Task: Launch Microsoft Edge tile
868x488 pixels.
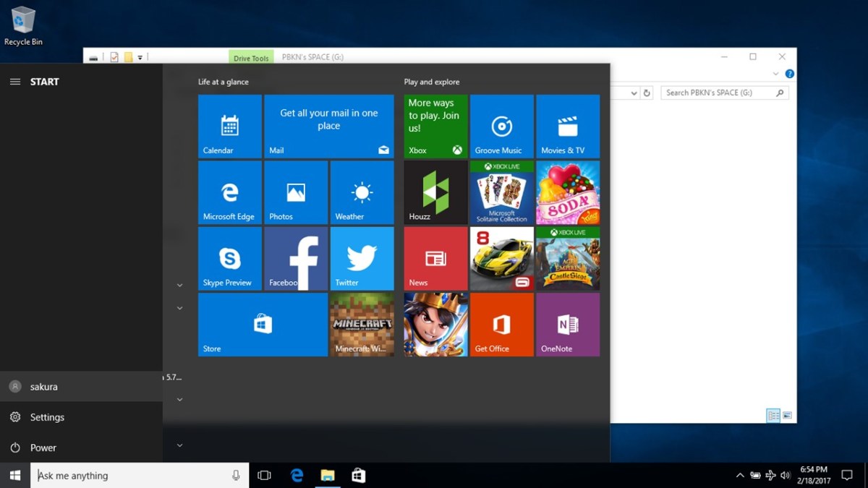Action: click(x=229, y=192)
